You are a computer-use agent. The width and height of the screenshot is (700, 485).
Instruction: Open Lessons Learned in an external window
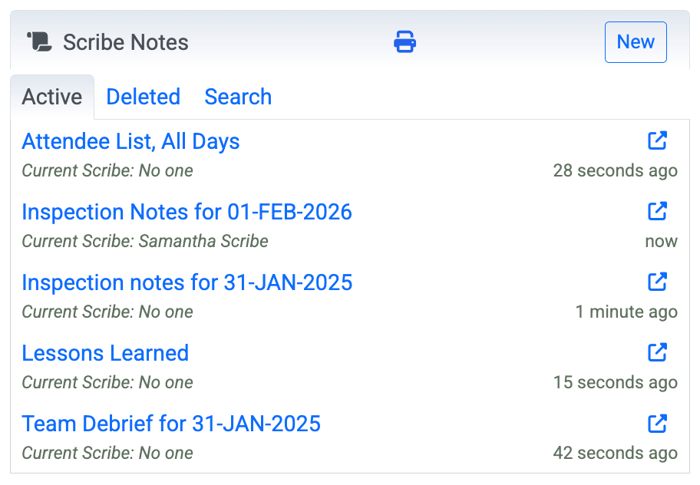[x=657, y=352]
